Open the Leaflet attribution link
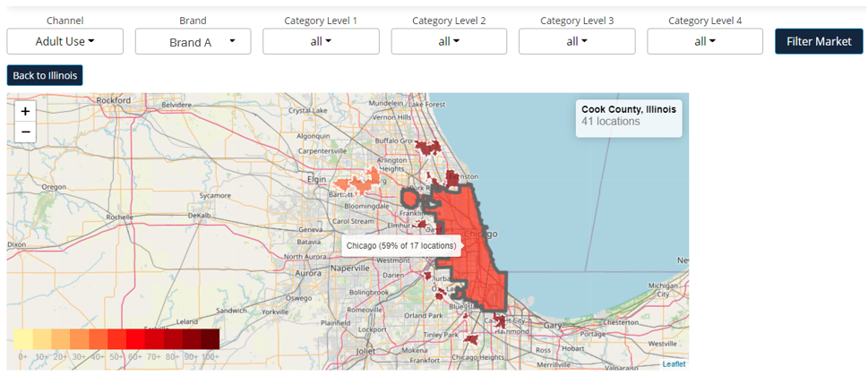The width and height of the screenshot is (868, 384). pos(674,363)
